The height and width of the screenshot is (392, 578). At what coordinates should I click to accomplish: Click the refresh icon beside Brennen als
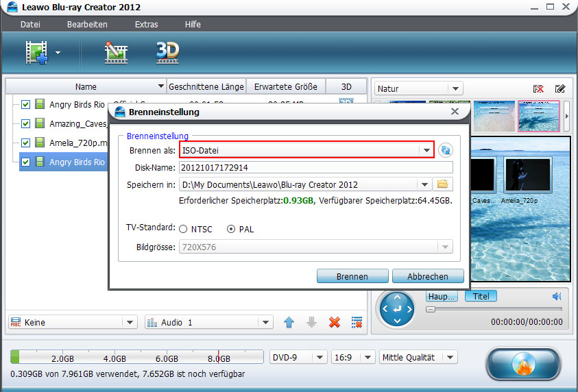pyautogui.click(x=446, y=150)
